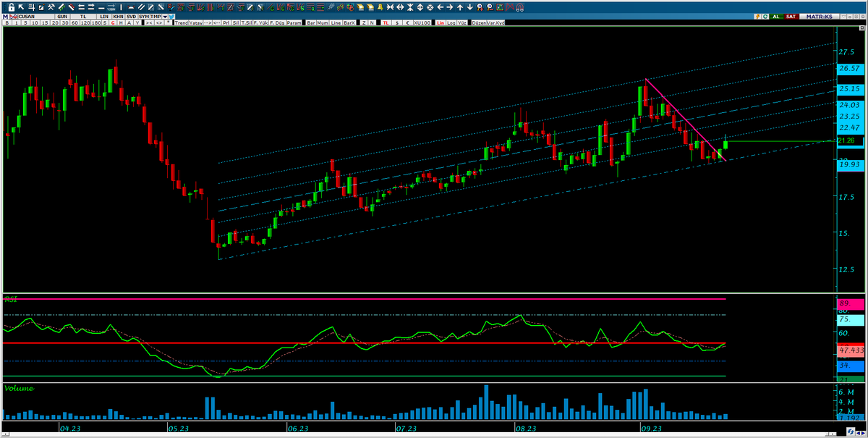Click the SAT sell button
This screenshot has width=868, height=438.
tap(791, 17)
